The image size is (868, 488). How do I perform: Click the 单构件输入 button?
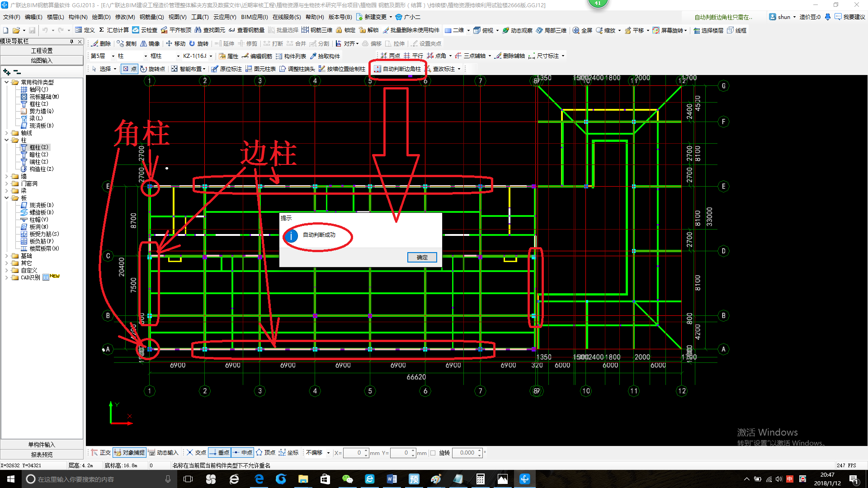(x=42, y=445)
